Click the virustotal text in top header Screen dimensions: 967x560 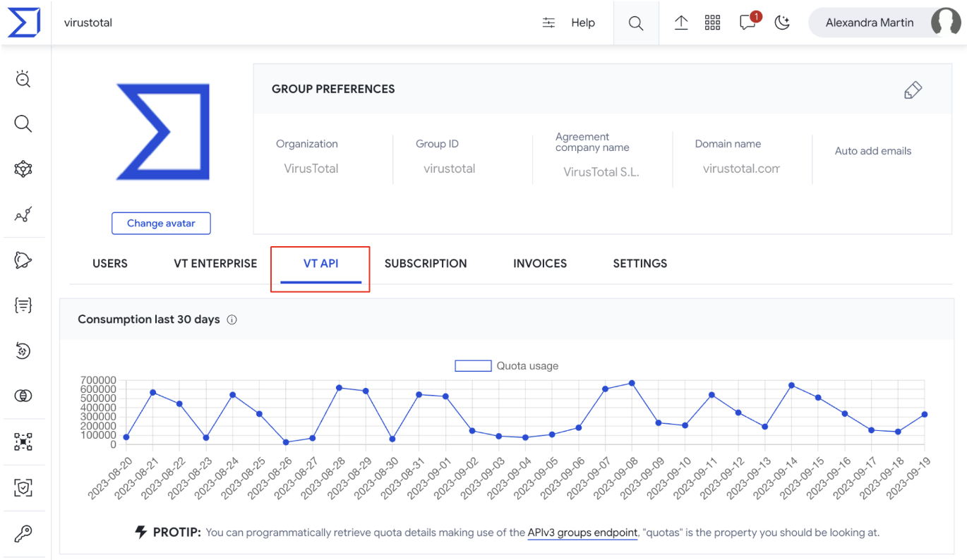tap(88, 23)
